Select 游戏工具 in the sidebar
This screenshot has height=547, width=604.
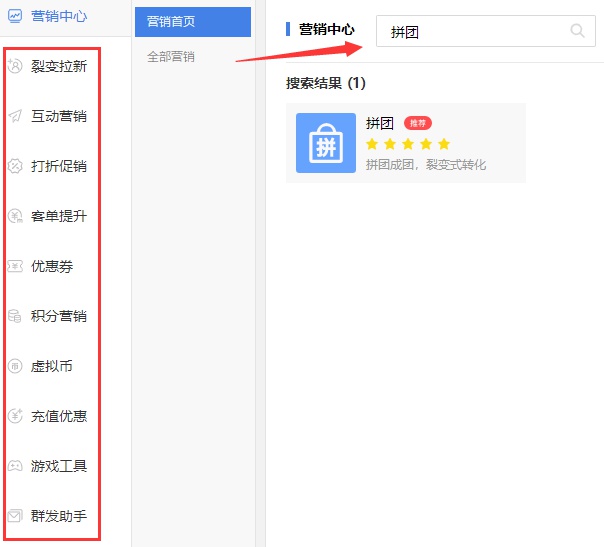pos(59,466)
